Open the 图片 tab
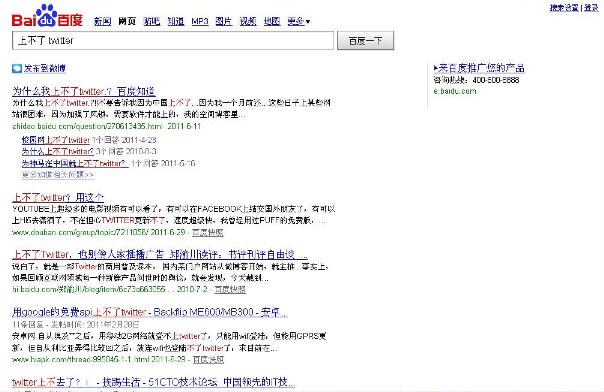Screen dimensions: 604x392 click(x=224, y=21)
